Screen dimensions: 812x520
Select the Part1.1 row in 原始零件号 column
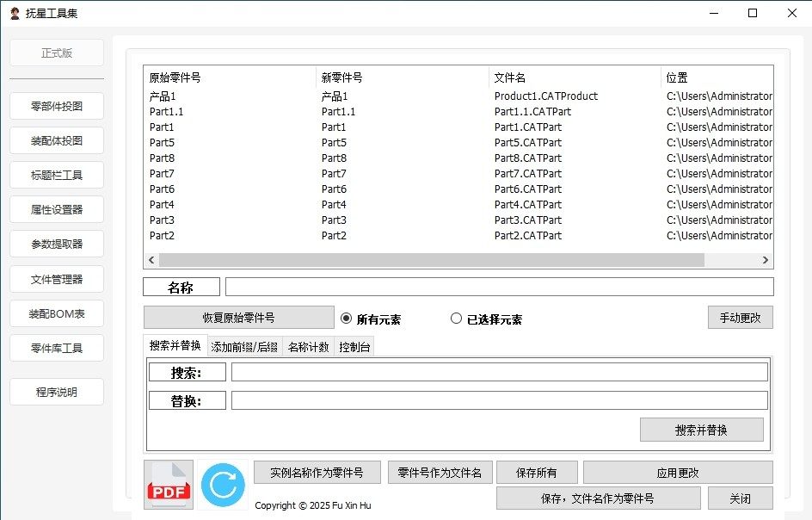pyautogui.click(x=166, y=111)
